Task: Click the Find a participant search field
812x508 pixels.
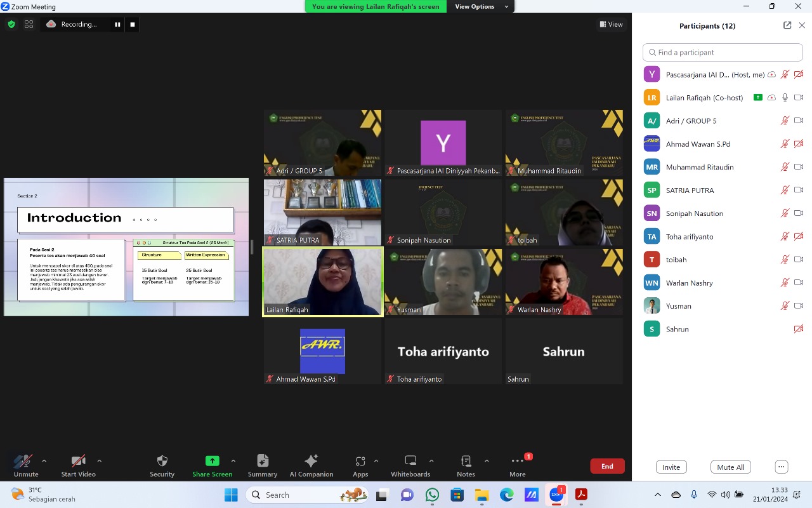Action: (x=723, y=52)
